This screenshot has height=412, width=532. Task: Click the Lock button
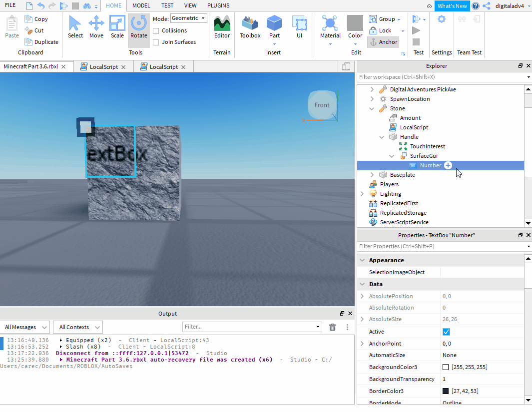coord(380,30)
